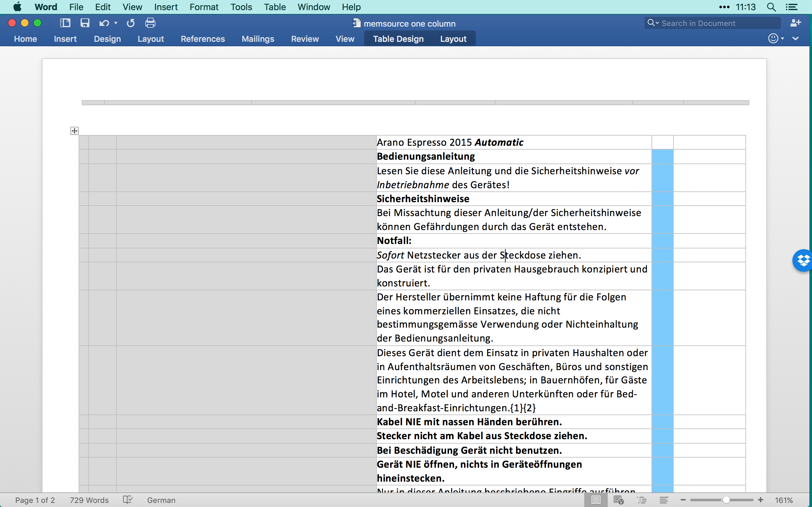Screen dimensions: 812x507
Task: Click the zoom slider handle
Action: pos(726,500)
